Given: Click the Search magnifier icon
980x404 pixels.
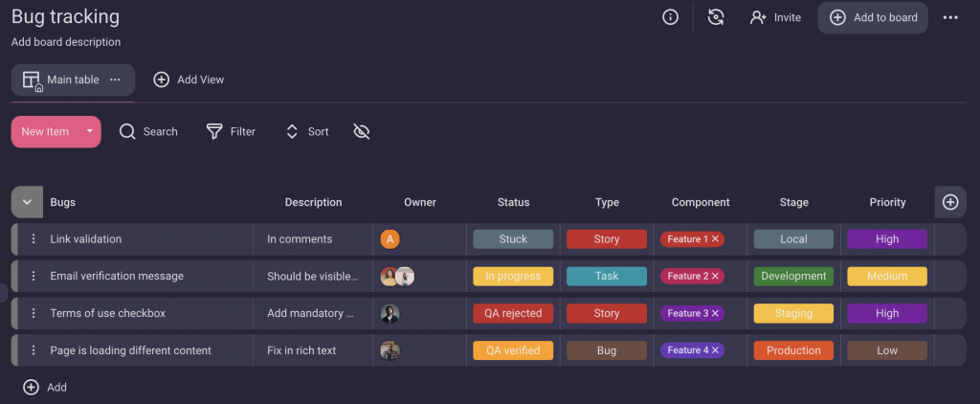Looking at the screenshot, I should point(127,132).
